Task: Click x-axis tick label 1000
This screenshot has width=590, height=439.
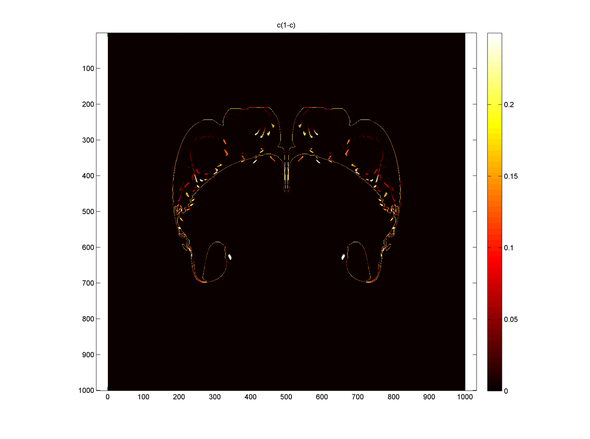Action: [x=465, y=397]
